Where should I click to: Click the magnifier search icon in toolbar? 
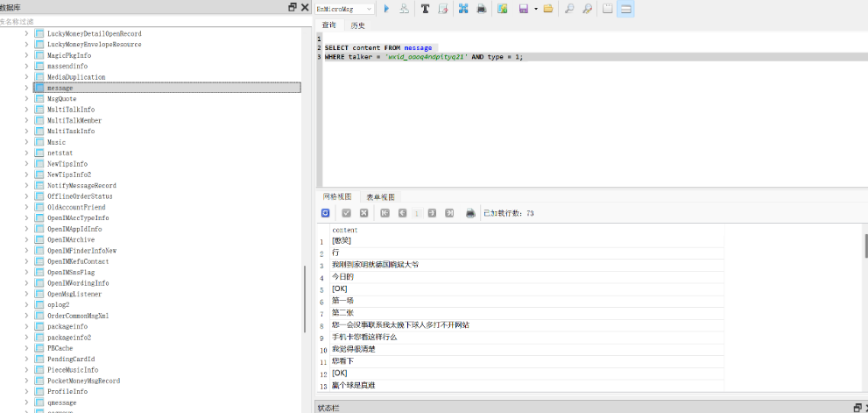(x=569, y=9)
